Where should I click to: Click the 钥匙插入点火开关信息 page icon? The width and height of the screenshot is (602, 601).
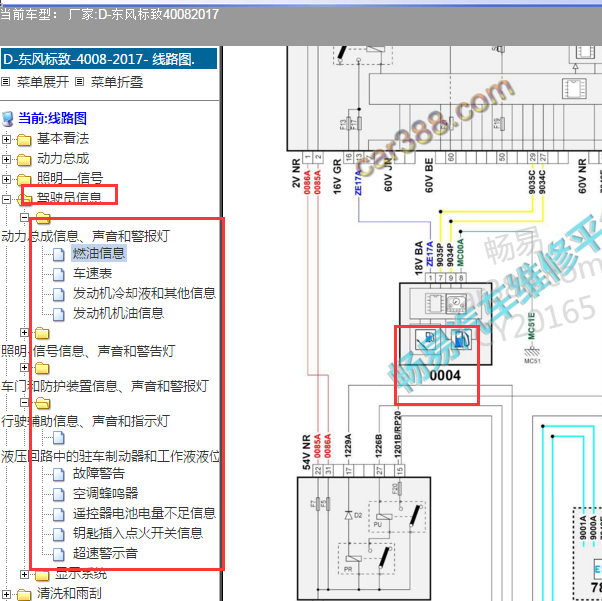click(58, 534)
